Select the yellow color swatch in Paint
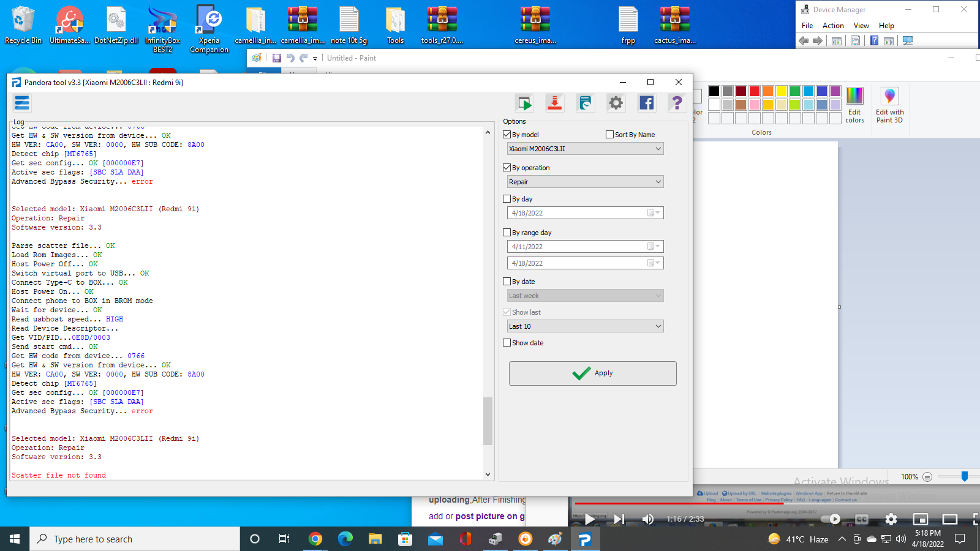The image size is (980, 551). pos(782,91)
